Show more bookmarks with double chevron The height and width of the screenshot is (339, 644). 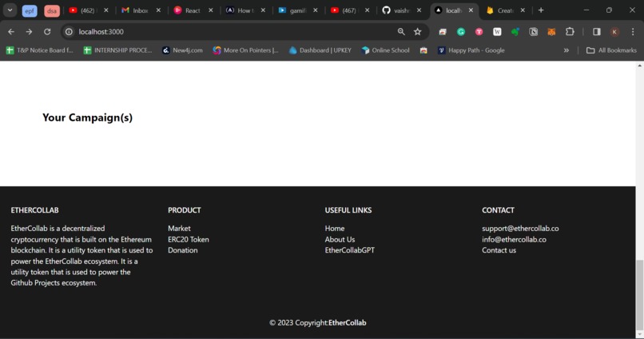[x=566, y=50]
